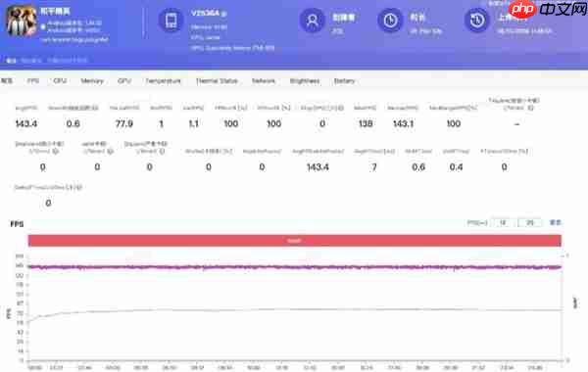Select the GPU tab
This screenshot has height=372, width=588.
[124, 81]
